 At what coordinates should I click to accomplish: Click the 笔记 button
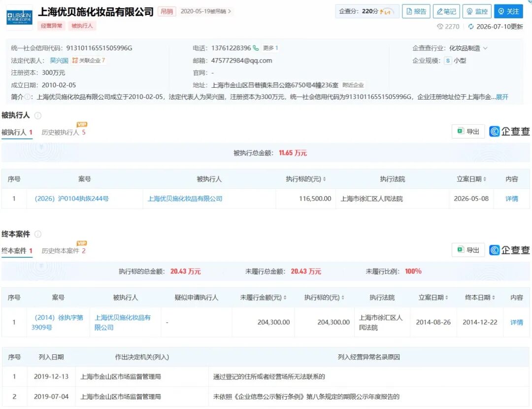(446, 11)
